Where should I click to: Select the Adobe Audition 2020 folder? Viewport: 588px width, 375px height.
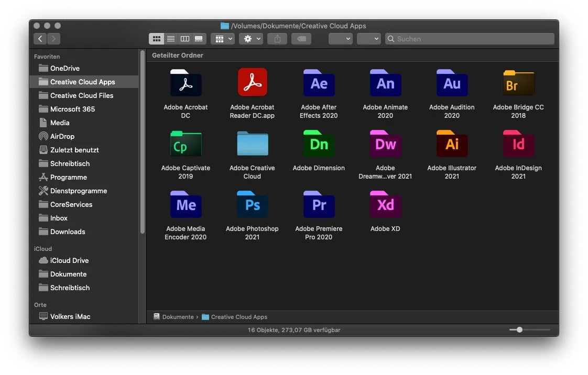tap(452, 83)
